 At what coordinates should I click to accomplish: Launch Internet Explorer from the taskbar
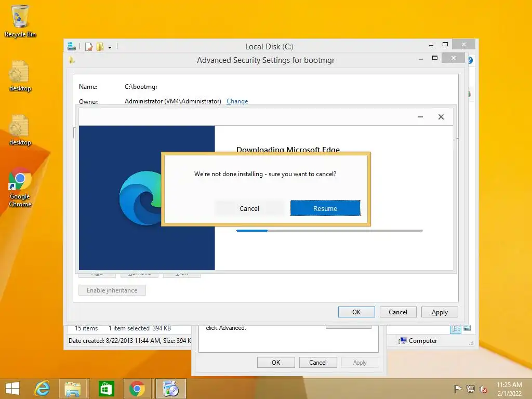coord(43,389)
